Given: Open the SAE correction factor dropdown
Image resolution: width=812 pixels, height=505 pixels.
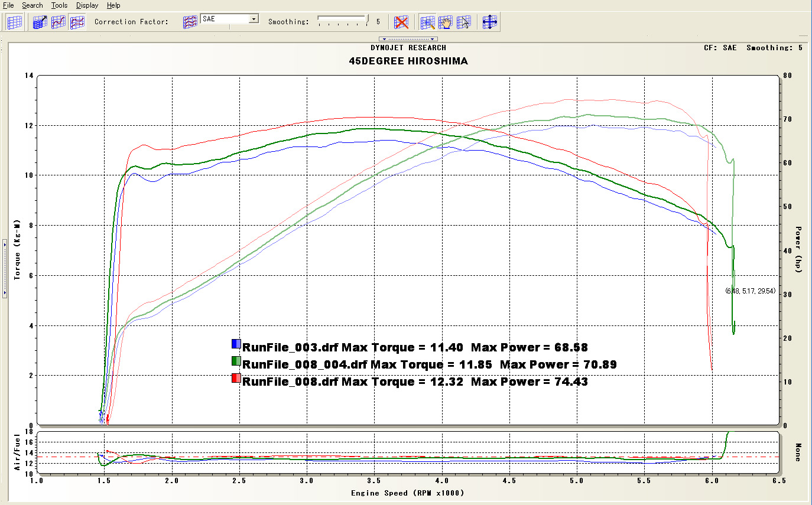Looking at the screenshot, I should click(254, 19).
